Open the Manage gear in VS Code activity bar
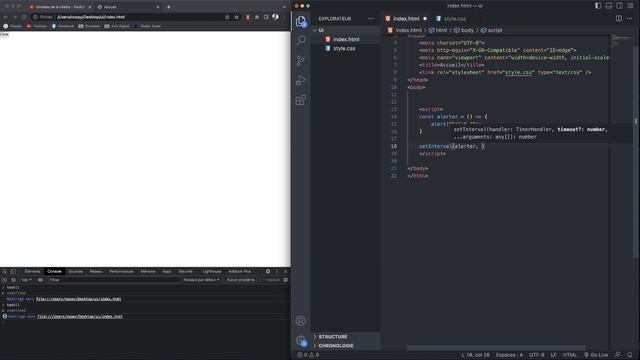 (301, 340)
